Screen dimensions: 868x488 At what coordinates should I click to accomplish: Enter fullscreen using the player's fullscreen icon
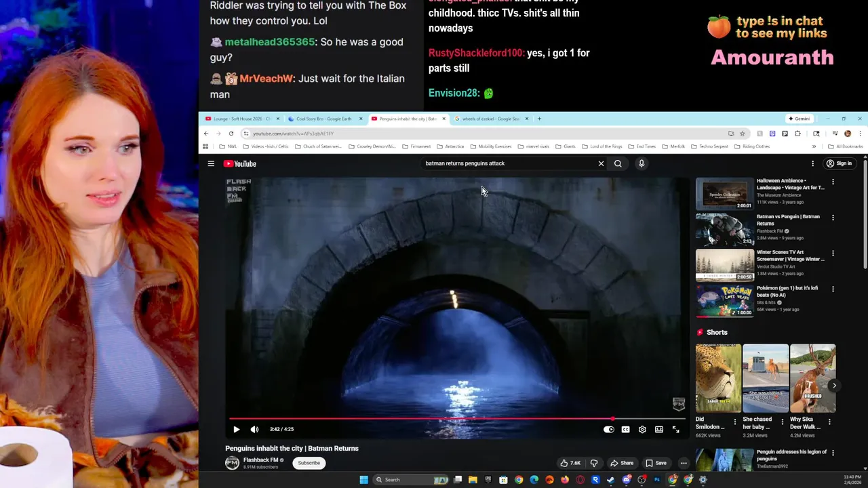tap(675, 429)
